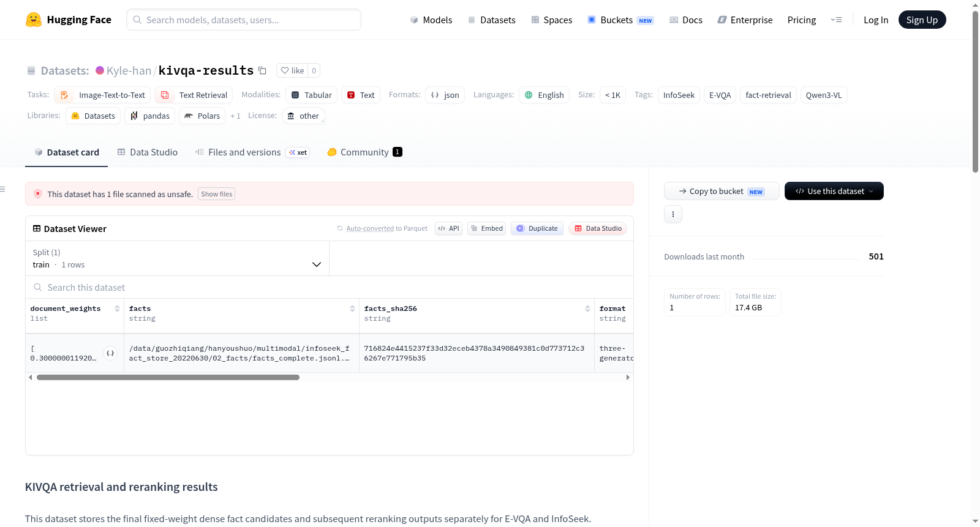Select the E-VQA tag

(x=720, y=95)
